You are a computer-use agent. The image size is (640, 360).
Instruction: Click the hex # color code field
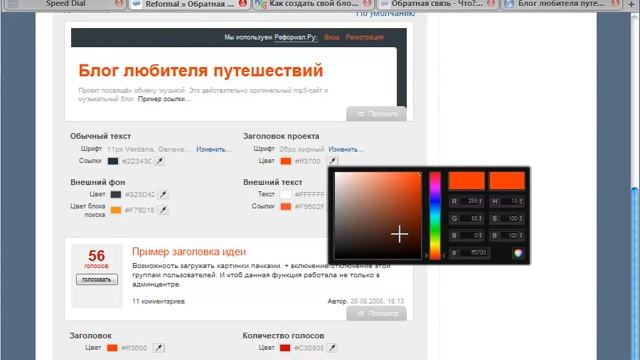click(x=469, y=253)
